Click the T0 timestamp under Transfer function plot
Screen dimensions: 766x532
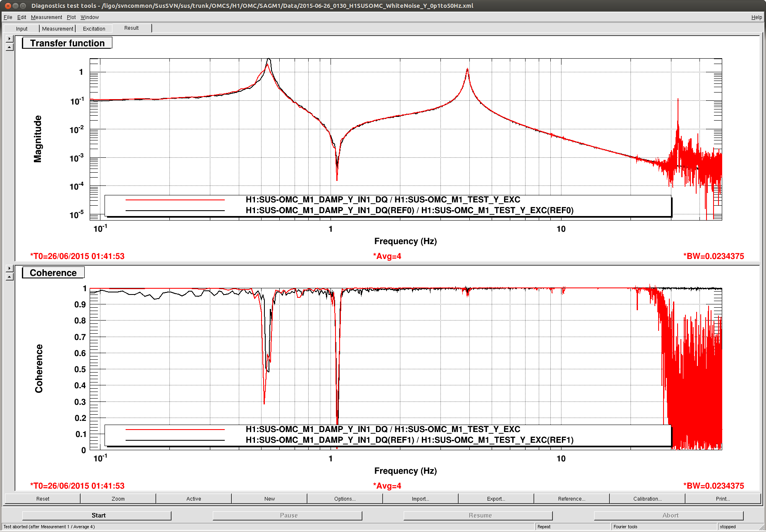pyautogui.click(x=77, y=256)
